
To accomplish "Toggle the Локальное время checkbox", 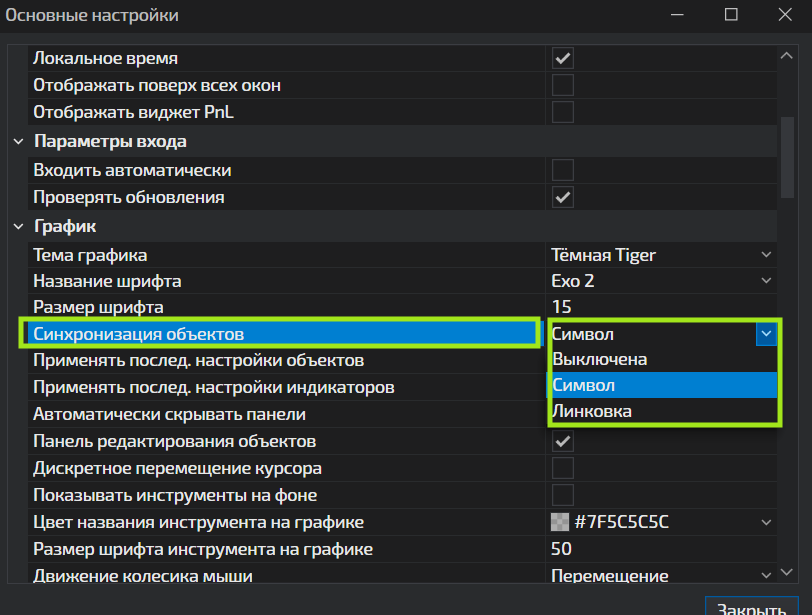I will pyautogui.click(x=563, y=58).
